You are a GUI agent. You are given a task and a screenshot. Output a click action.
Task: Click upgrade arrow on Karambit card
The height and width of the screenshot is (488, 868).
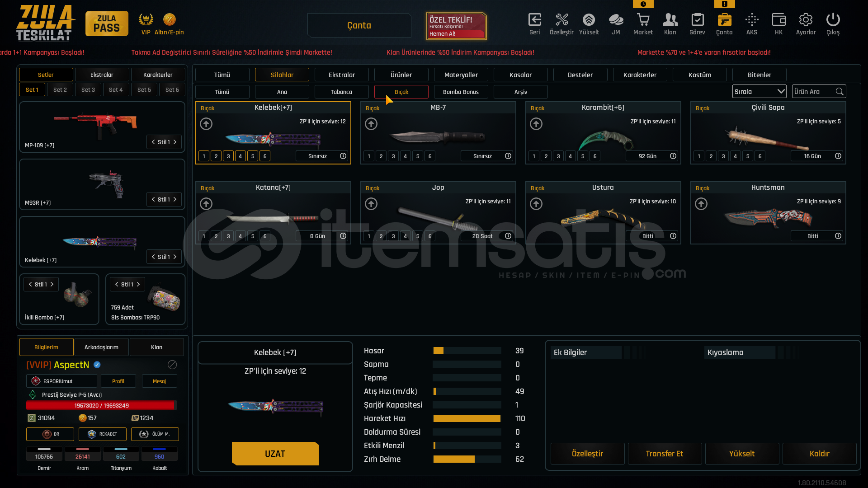point(536,124)
